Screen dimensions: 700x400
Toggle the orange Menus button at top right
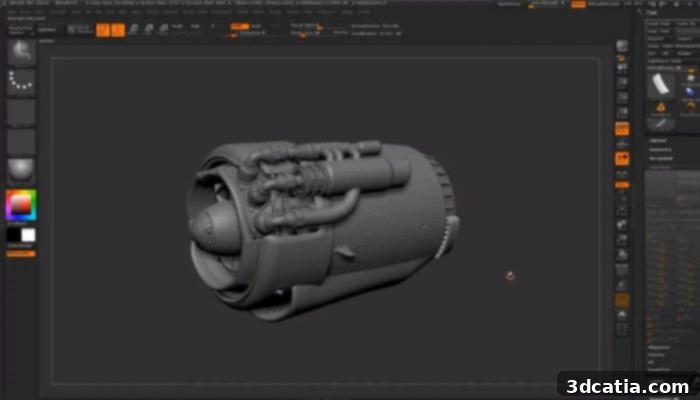pyautogui.click(x=578, y=4)
